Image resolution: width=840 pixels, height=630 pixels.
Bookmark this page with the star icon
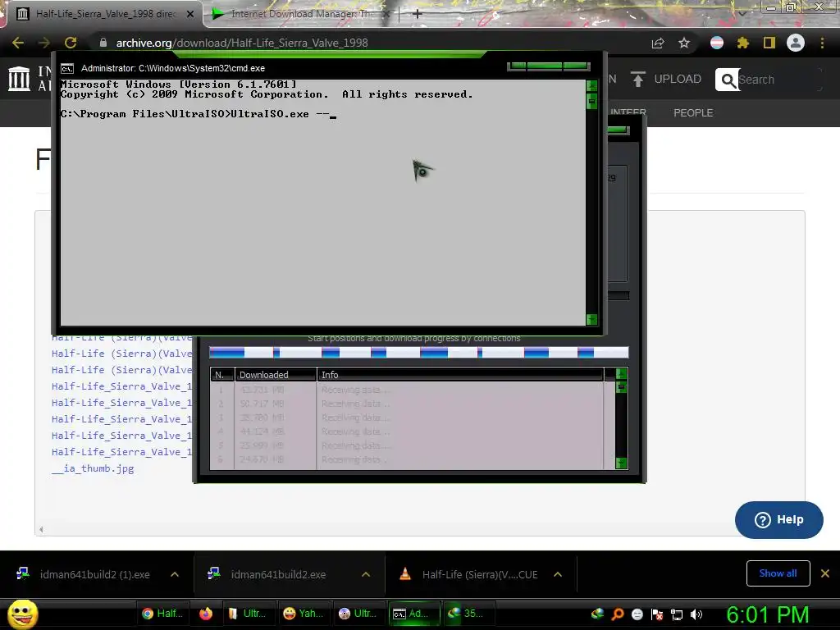tap(684, 43)
